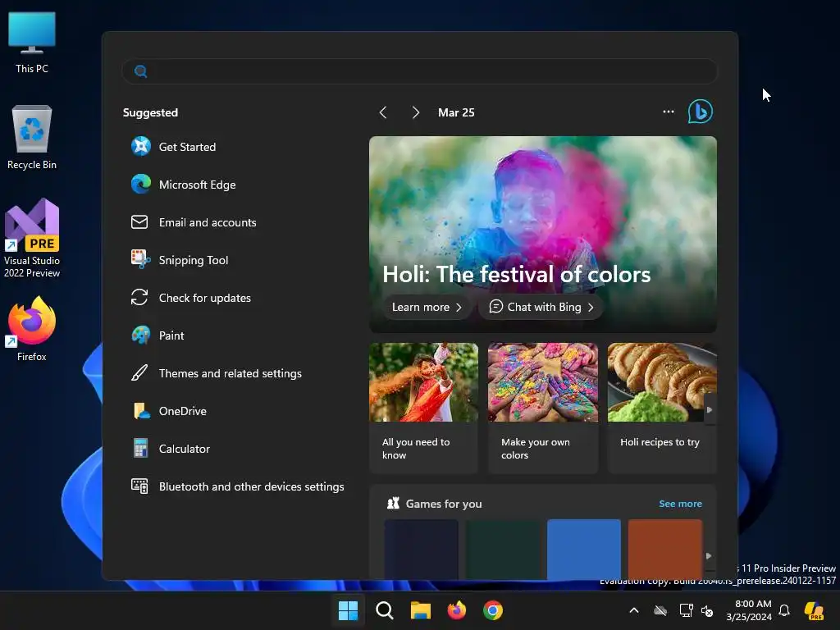840x630 pixels.
Task: Click Chat with Bing button
Action: click(x=541, y=307)
